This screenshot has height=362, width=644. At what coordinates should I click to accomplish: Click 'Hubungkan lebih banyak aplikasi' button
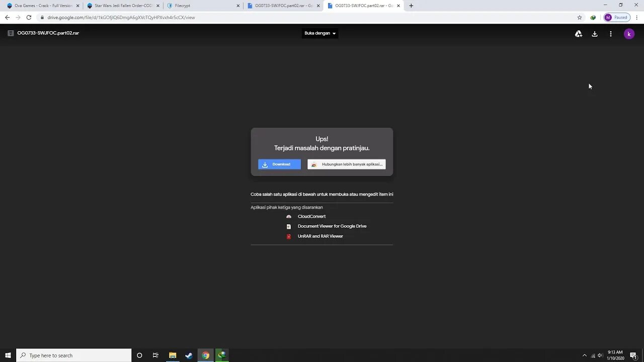(346, 164)
